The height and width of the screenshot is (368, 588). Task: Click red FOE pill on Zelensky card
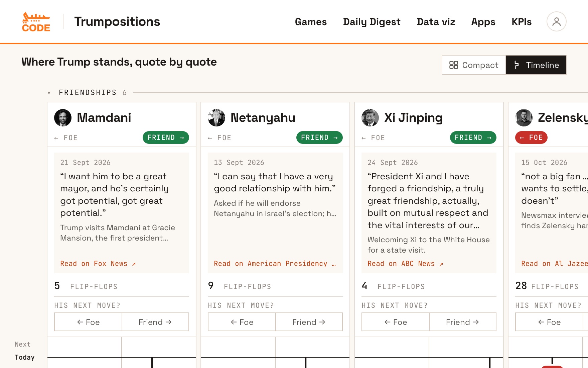[531, 137]
